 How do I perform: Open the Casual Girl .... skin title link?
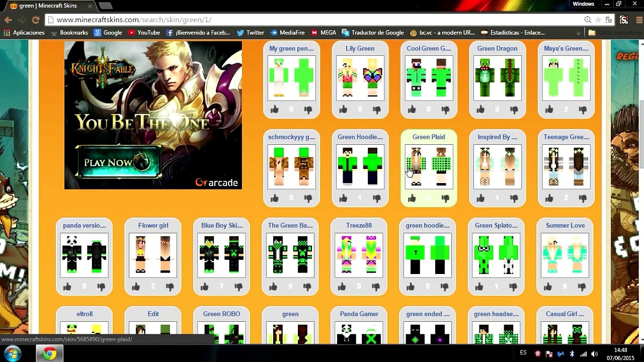565,314
